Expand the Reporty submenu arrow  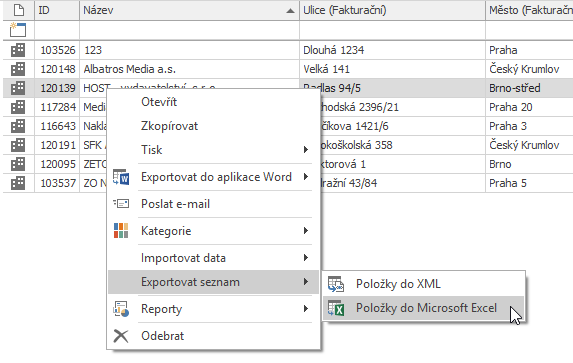pos(306,309)
